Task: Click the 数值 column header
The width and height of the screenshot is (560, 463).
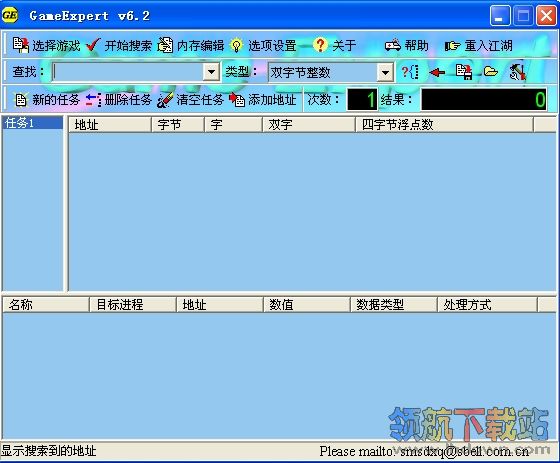Action: click(x=307, y=305)
